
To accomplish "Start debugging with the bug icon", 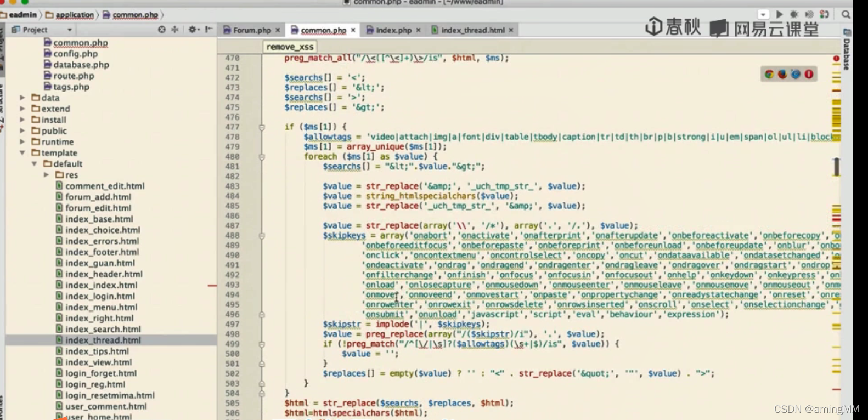I will click(794, 14).
